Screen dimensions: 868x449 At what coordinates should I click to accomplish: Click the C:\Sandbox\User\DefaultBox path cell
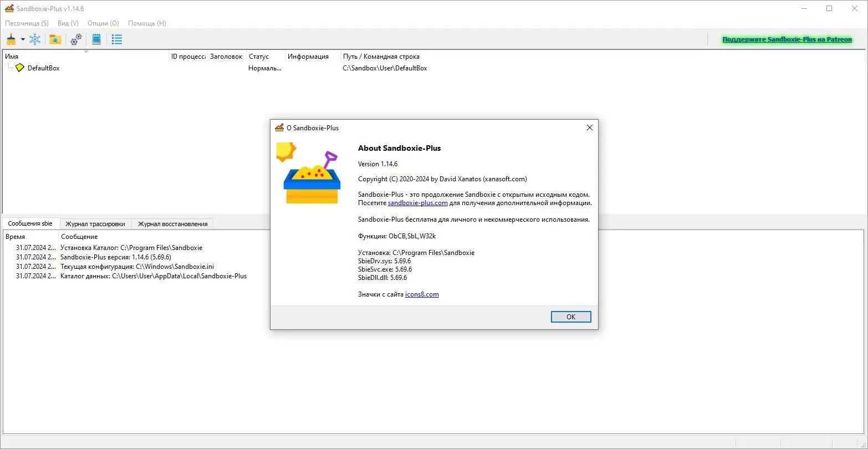(385, 68)
